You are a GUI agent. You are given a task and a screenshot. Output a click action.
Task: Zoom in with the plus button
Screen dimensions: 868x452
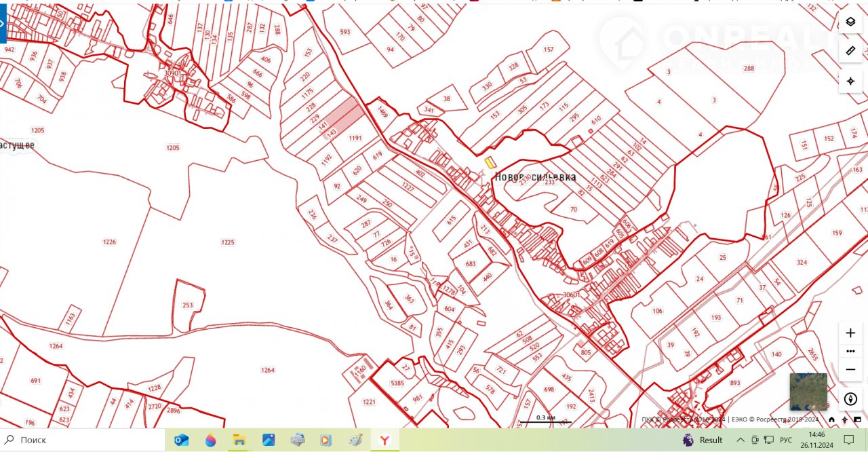click(850, 333)
